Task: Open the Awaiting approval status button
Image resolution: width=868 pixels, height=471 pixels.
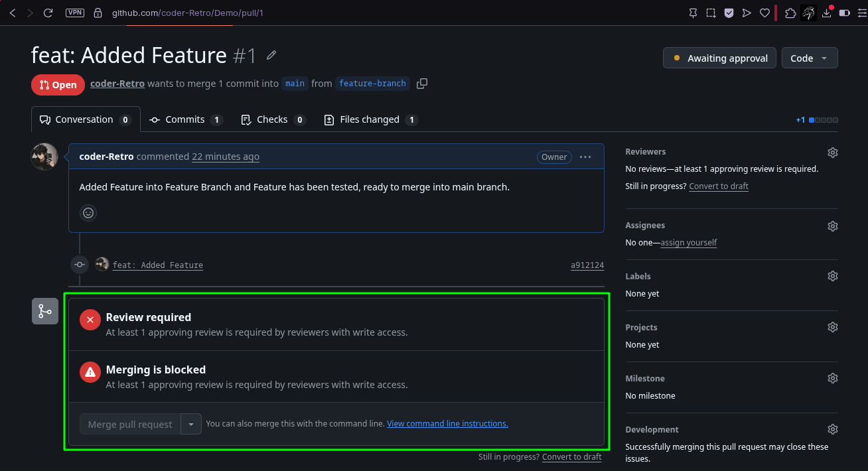Action: pyautogui.click(x=719, y=58)
